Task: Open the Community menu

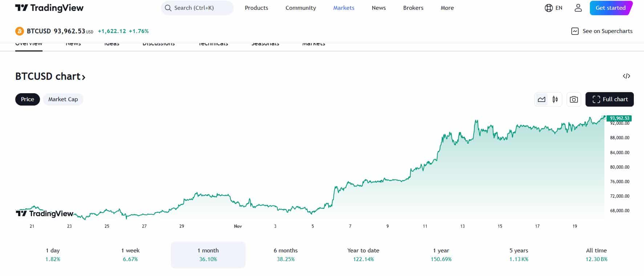Action: coord(301,8)
